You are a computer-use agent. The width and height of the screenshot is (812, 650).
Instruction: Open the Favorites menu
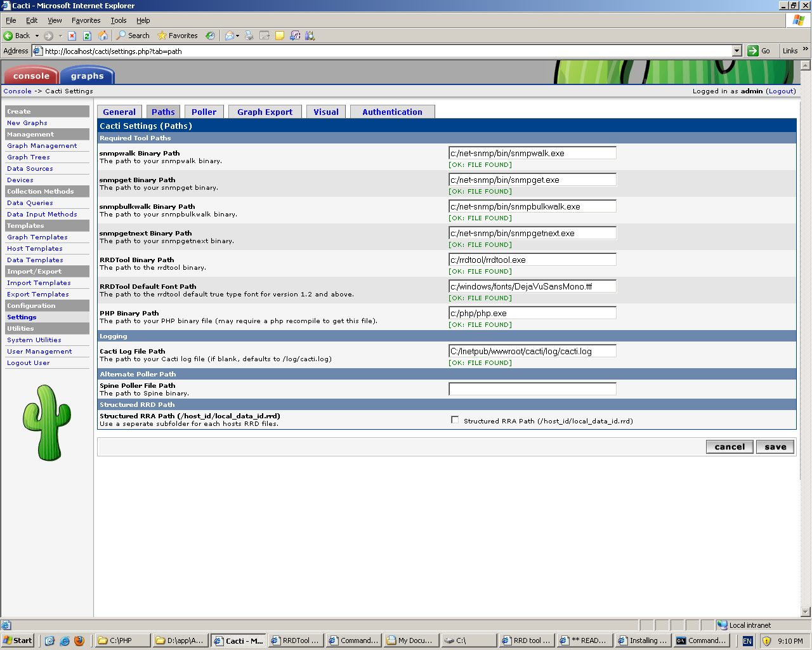click(x=86, y=20)
